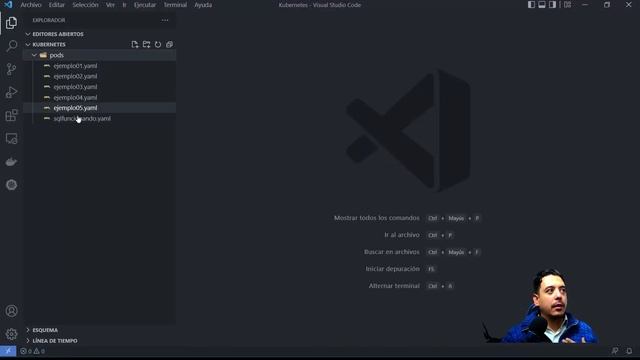Open the Docker view icon

11,162
